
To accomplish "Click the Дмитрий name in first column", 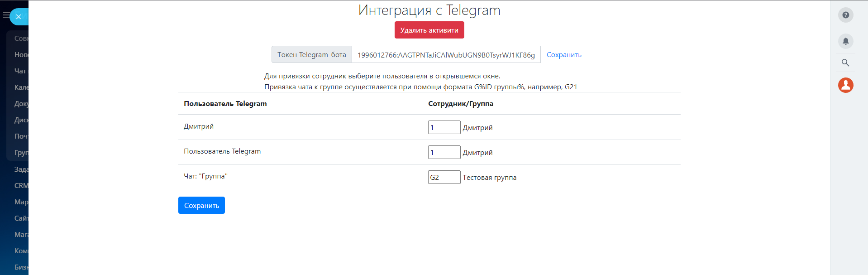I will pyautogui.click(x=199, y=126).
